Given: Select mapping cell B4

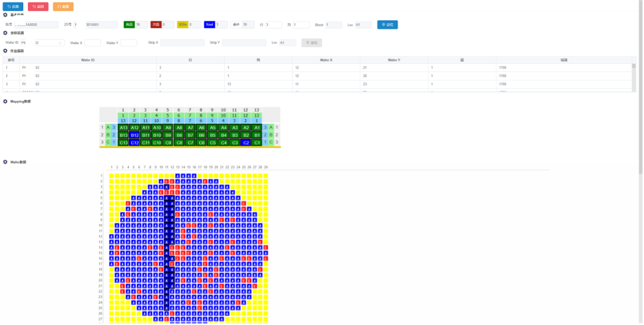Looking at the screenshot, I should (x=224, y=135).
